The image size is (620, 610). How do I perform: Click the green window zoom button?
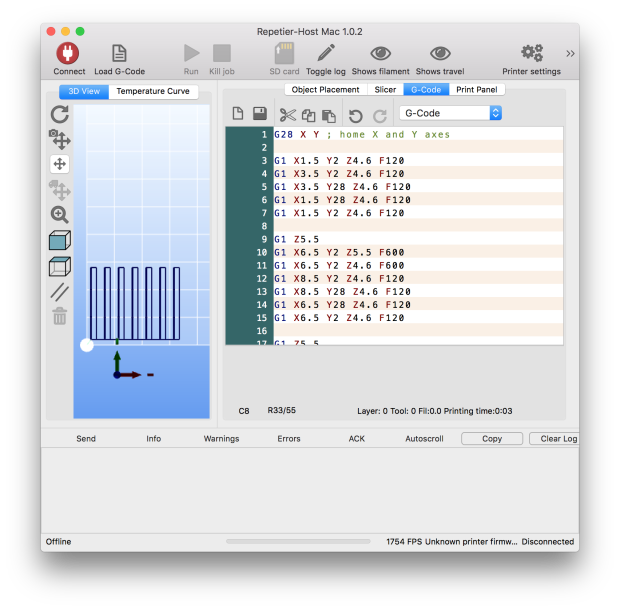80,31
